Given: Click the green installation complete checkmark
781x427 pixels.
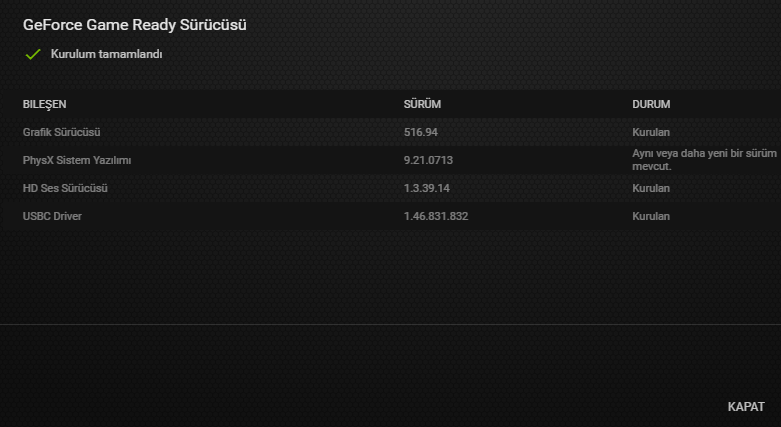Looking at the screenshot, I should pyautogui.click(x=33, y=54).
